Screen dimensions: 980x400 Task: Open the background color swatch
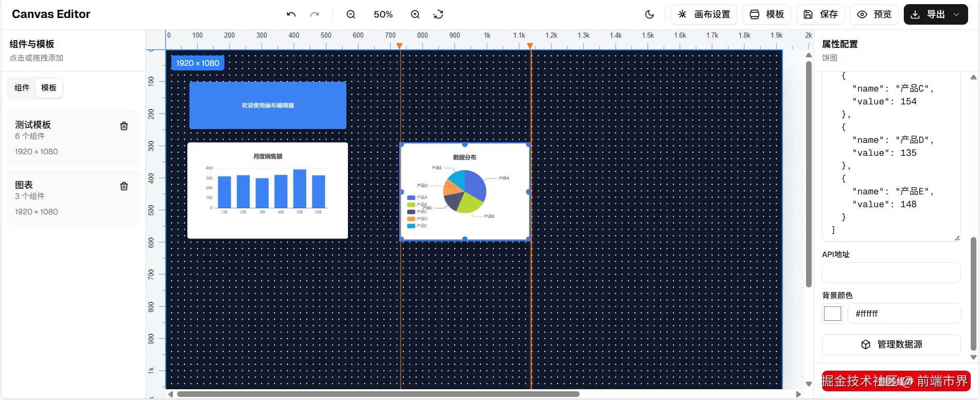point(832,314)
